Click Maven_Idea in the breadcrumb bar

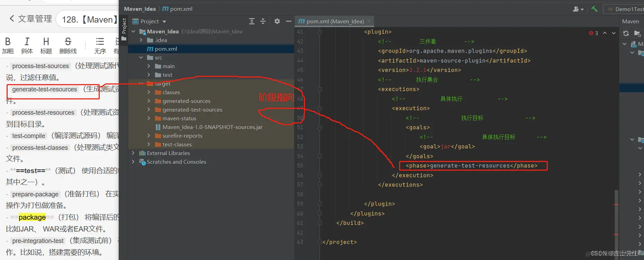click(140, 9)
